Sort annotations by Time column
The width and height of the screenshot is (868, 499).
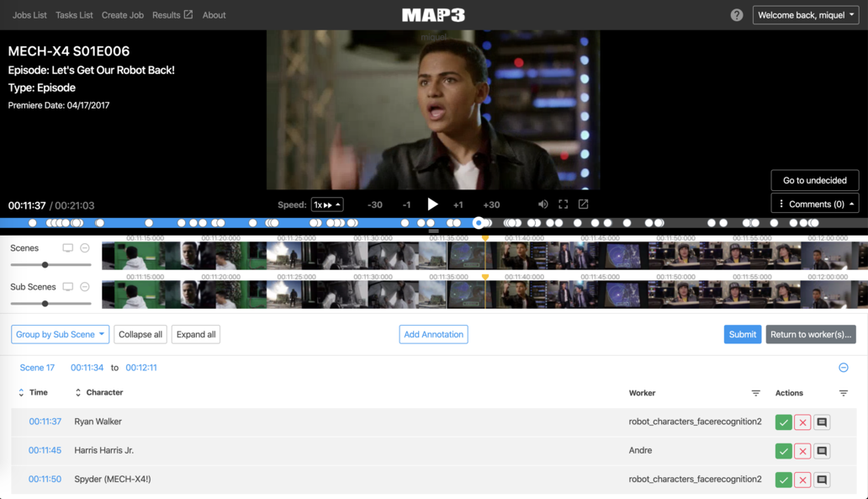(21, 393)
